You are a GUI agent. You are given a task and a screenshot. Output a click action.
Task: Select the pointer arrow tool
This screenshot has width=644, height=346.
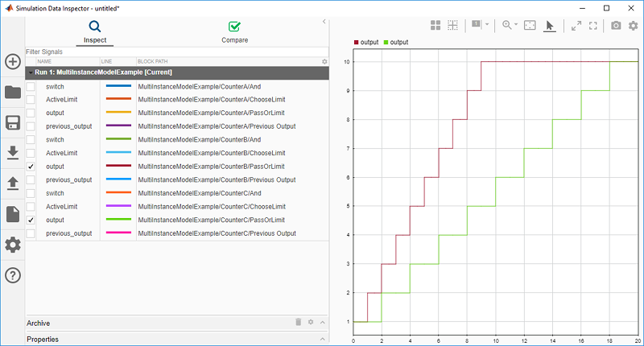pos(549,26)
